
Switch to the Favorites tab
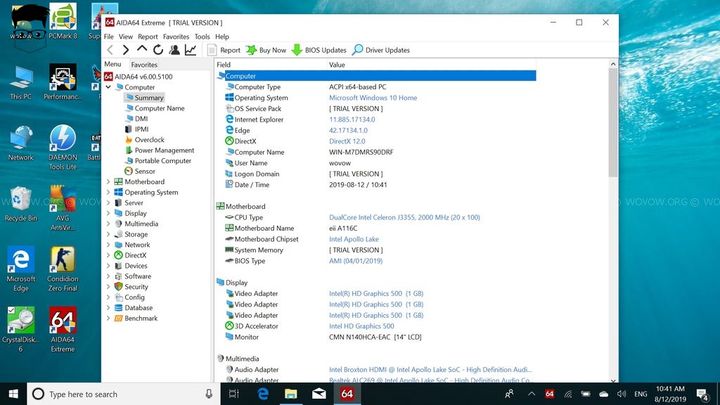pyautogui.click(x=144, y=64)
